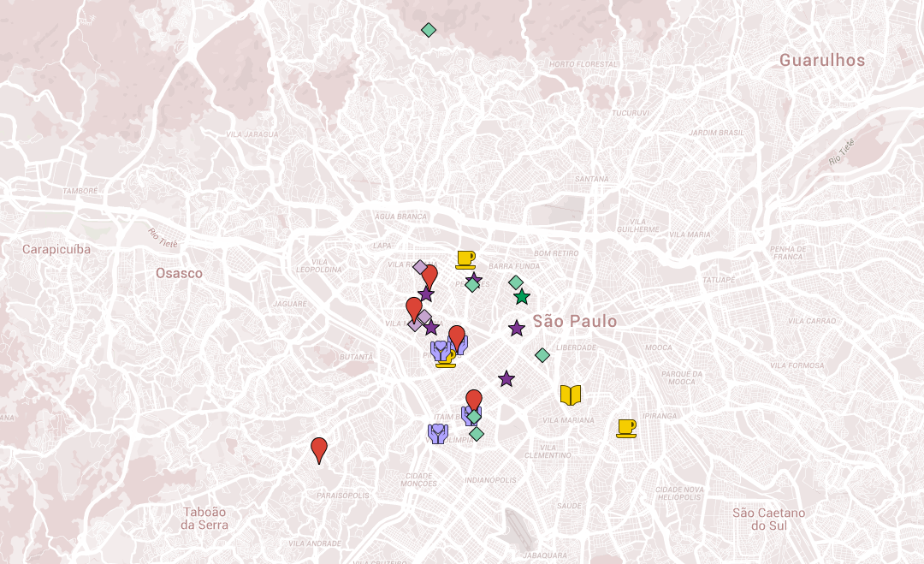
Task: Select the Tatuapé label
Action: coord(719,280)
